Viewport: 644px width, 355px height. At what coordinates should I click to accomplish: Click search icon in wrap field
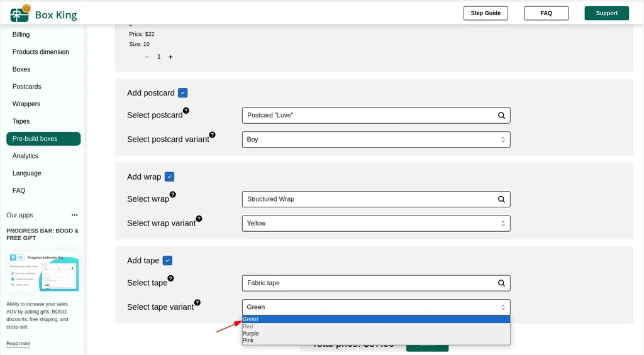(x=501, y=199)
